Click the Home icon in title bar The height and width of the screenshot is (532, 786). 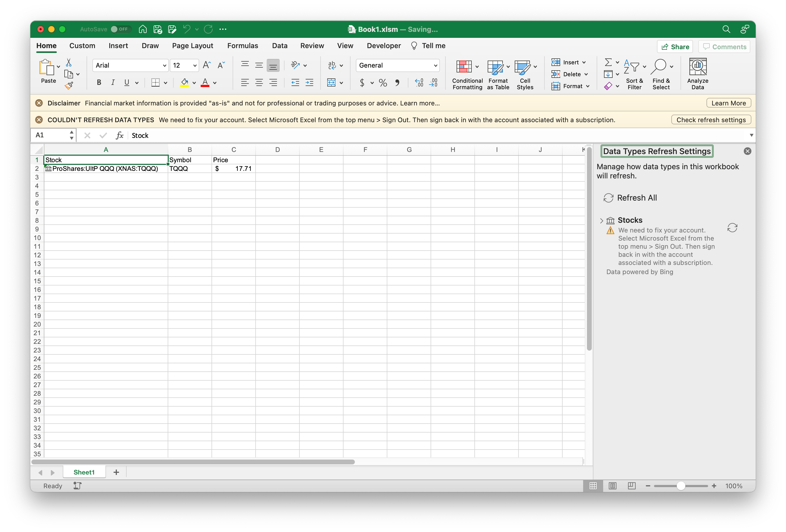coord(143,29)
